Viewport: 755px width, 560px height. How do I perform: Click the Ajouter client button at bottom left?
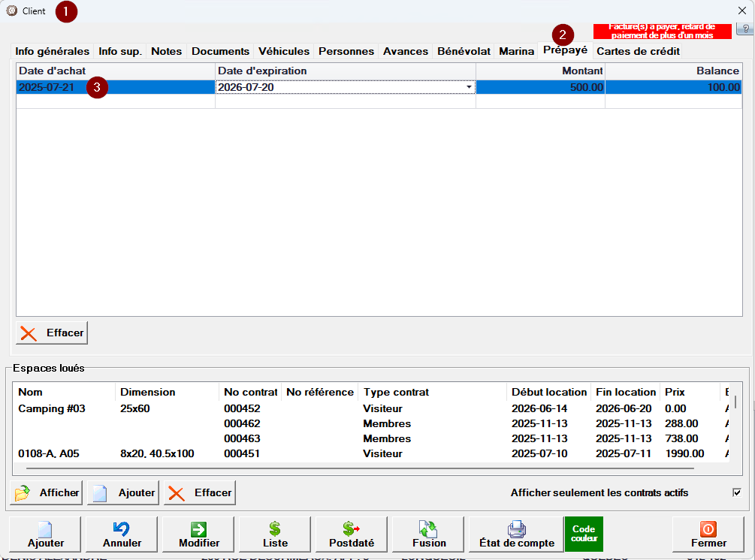coord(46,534)
